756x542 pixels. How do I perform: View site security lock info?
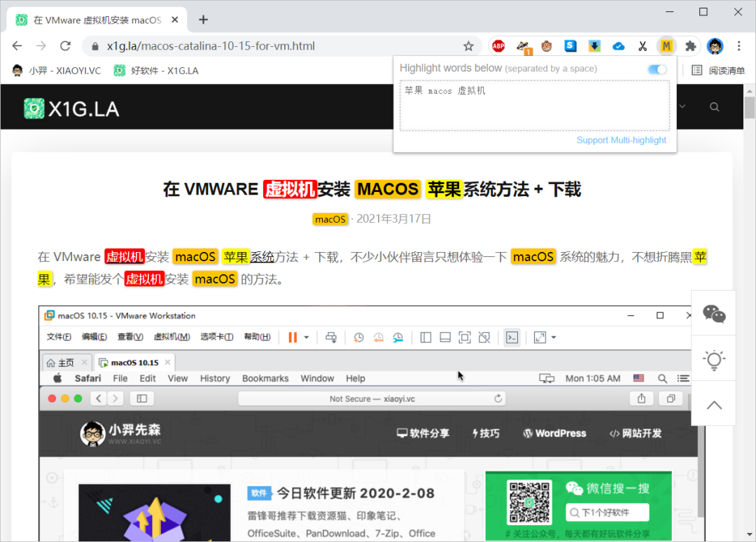coord(95,46)
